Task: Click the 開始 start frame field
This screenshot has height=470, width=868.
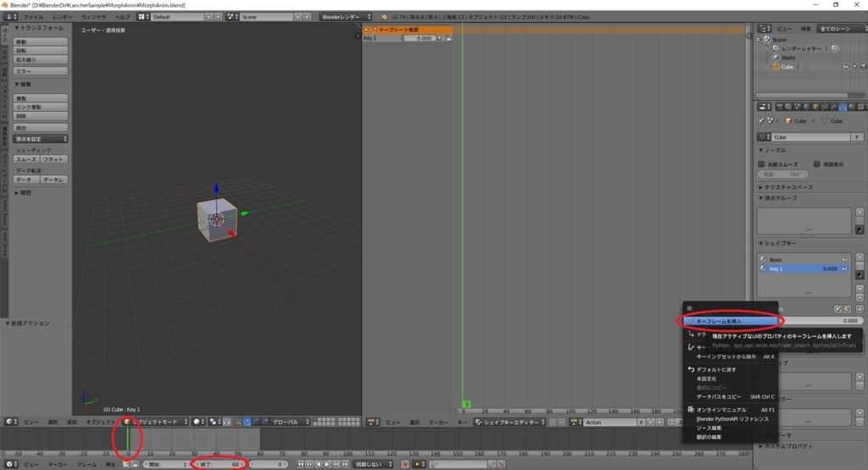Action: click(165, 464)
